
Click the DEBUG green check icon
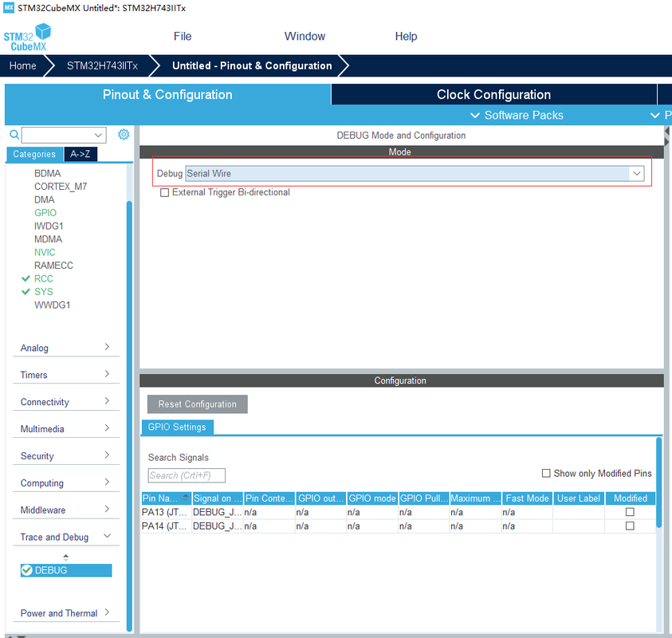pyautogui.click(x=26, y=570)
